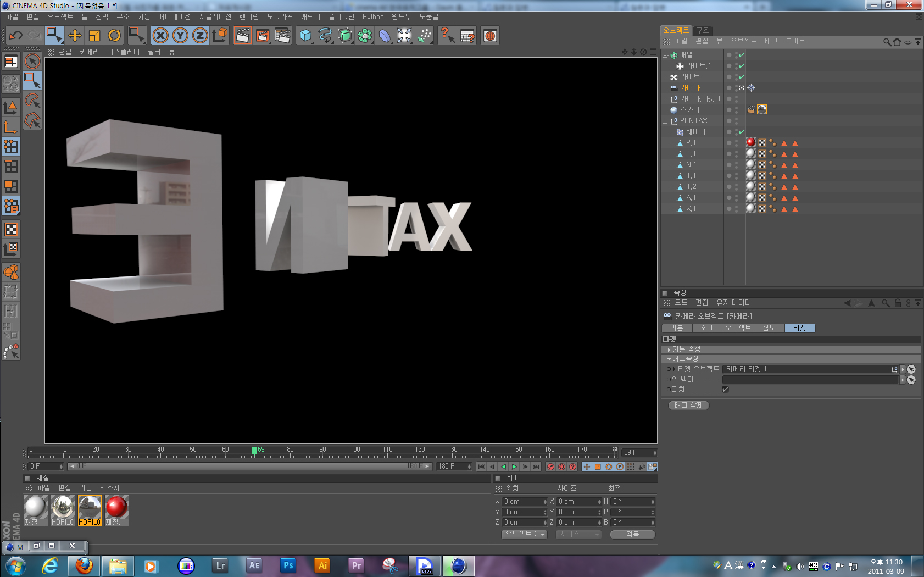This screenshot has height=577, width=924.
Task: Click the Use Texture checker icon
Action: [x=11, y=229]
